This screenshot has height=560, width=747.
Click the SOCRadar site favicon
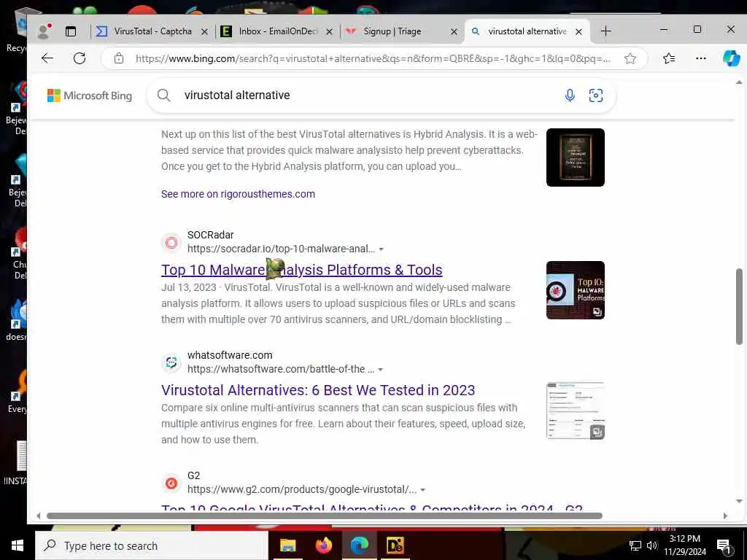[171, 242]
